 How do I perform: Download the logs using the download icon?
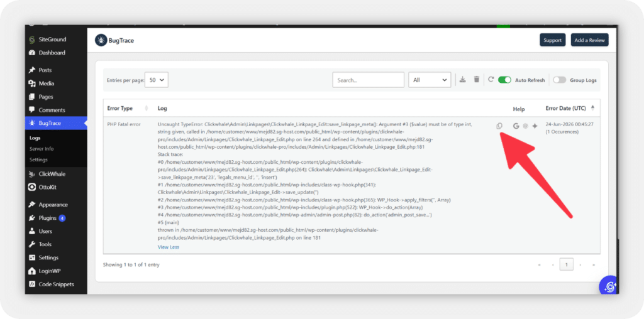coord(462,80)
